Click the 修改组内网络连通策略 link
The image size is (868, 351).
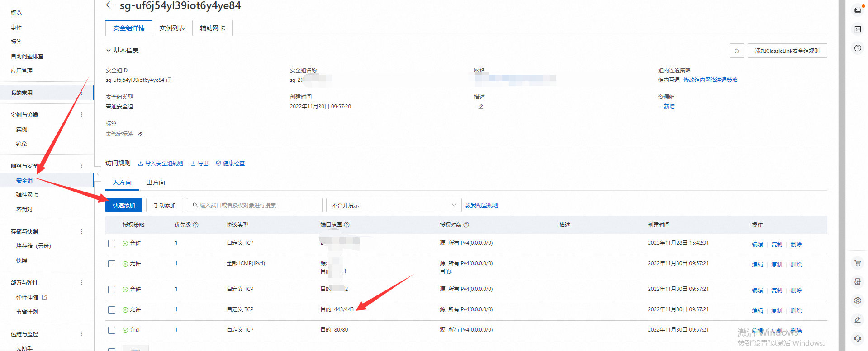click(710, 80)
